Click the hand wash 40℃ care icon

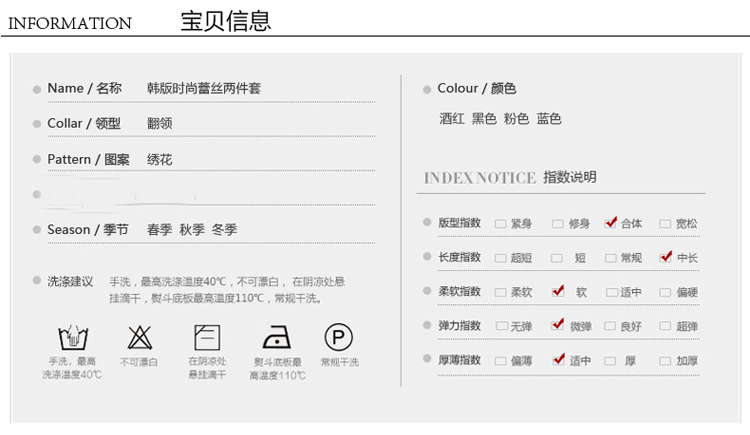71,336
